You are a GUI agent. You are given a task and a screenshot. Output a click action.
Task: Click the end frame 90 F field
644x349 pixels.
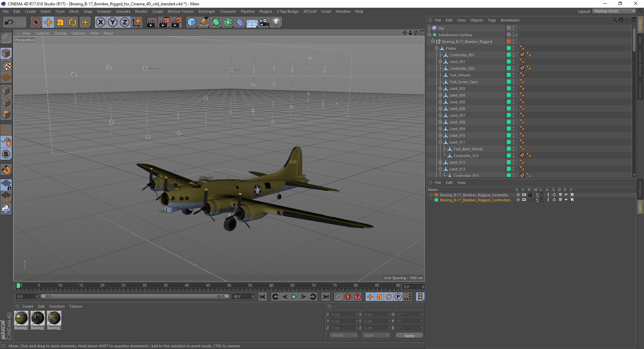click(244, 297)
